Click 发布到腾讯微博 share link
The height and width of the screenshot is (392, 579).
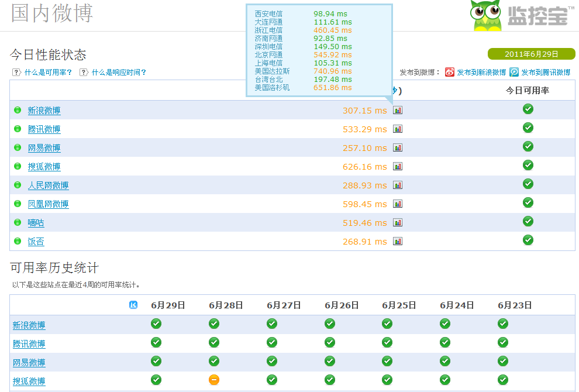click(546, 73)
